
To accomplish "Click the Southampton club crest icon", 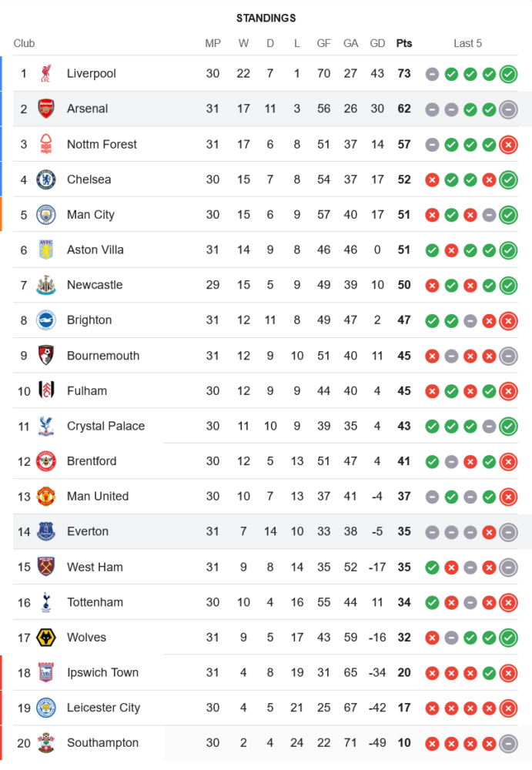I will tap(46, 743).
